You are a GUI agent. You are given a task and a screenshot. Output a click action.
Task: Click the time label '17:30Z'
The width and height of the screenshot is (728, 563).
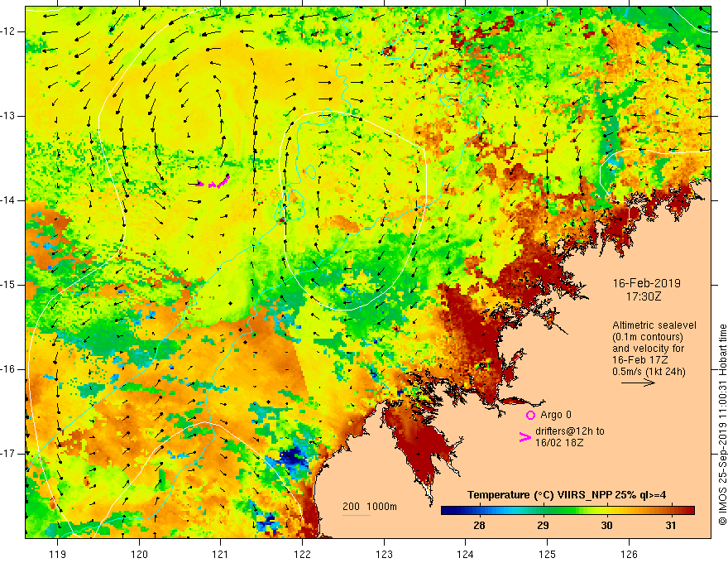(644, 296)
